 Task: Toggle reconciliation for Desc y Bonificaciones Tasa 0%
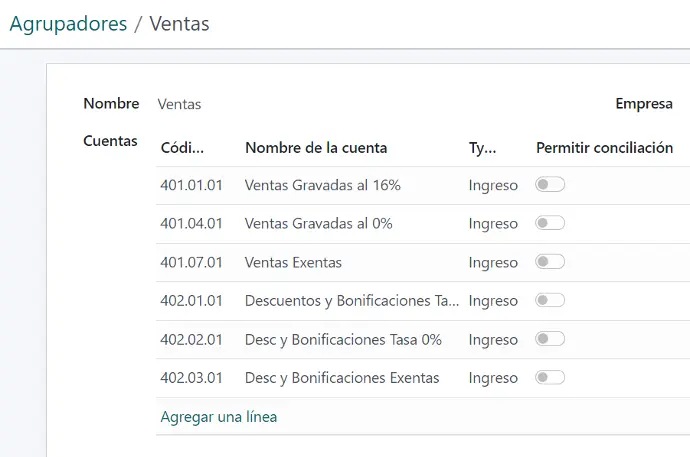pos(550,339)
